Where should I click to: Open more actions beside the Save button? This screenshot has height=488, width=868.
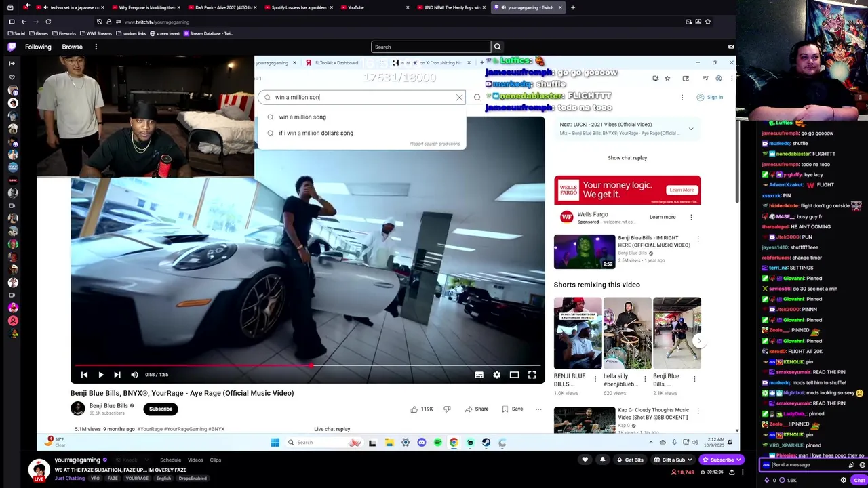[538, 409]
